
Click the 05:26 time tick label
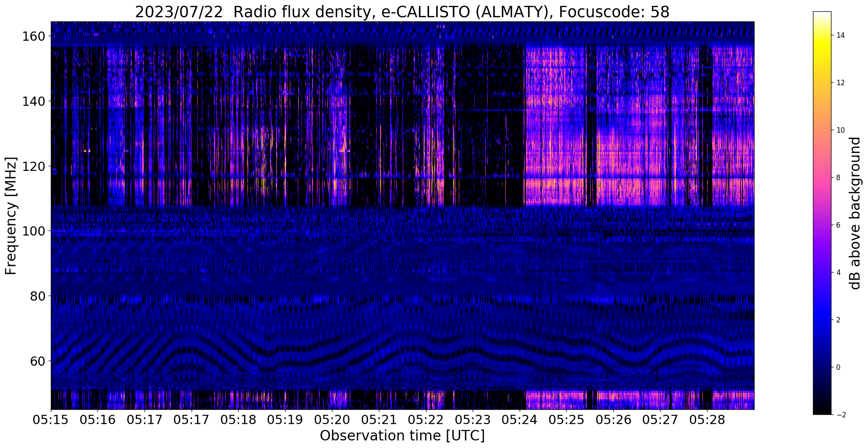click(613, 420)
